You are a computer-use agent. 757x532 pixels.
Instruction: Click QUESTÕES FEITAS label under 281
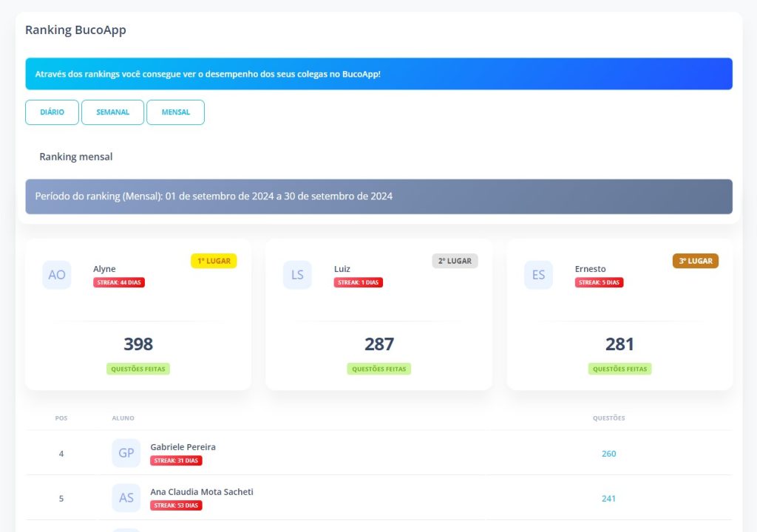[620, 369]
